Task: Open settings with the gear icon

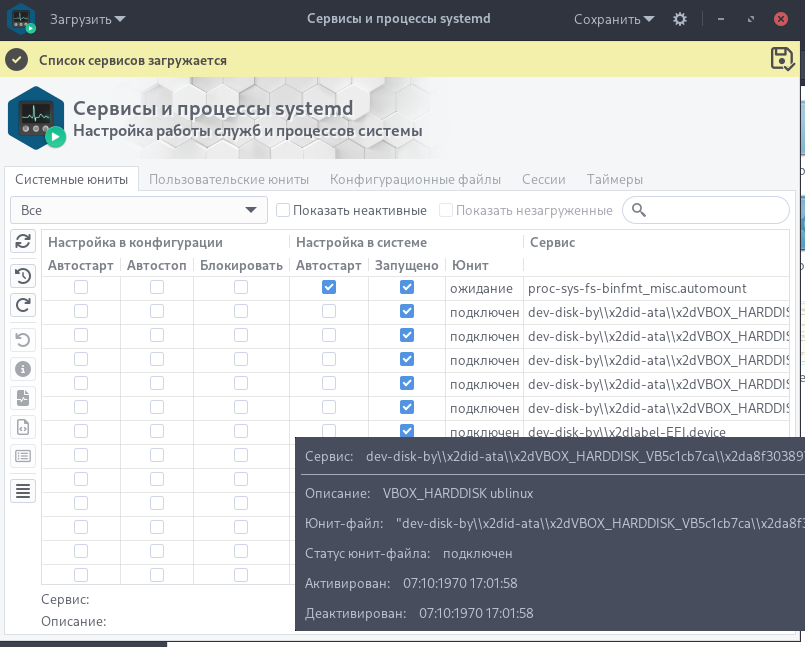Action: [680, 19]
